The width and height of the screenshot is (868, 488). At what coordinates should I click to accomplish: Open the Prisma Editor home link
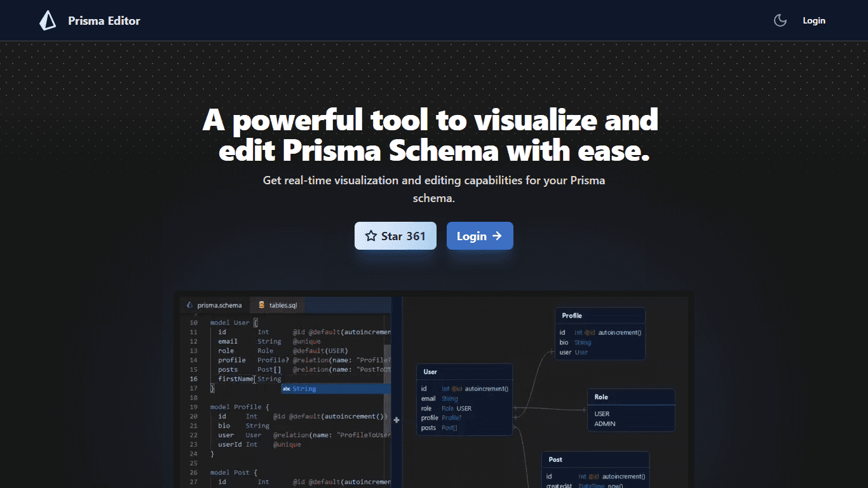point(90,20)
